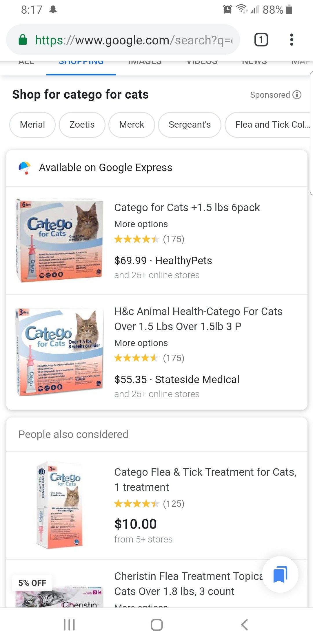Select the Sergeant's filter chip
The height and width of the screenshot is (644, 313).
click(190, 125)
